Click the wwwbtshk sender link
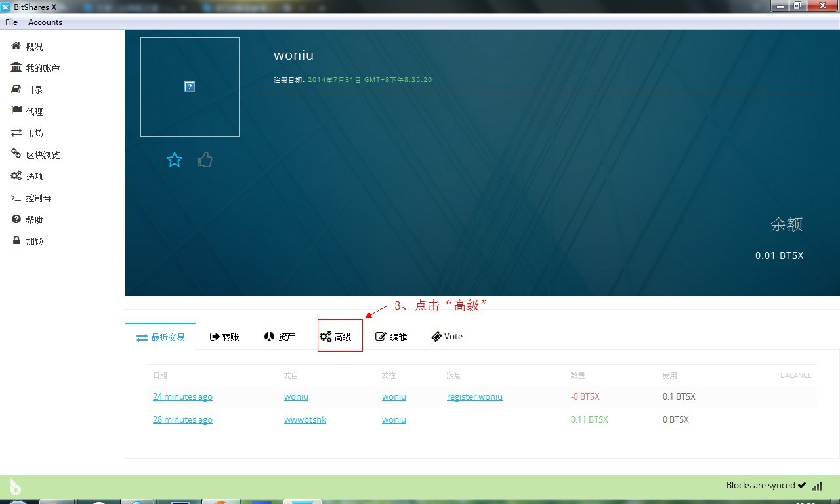This screenshot has height=504, width=840. pyautogui.click(x=305, y=420)
